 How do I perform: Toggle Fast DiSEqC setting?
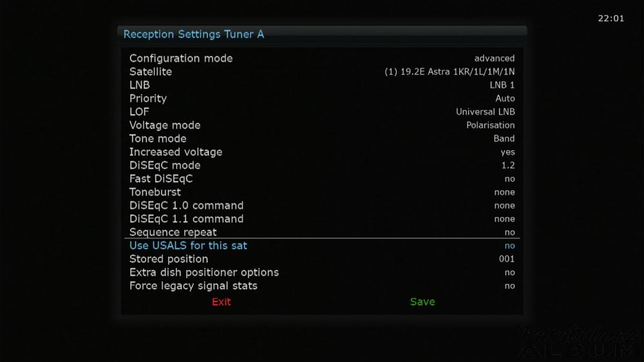(322, 178)
